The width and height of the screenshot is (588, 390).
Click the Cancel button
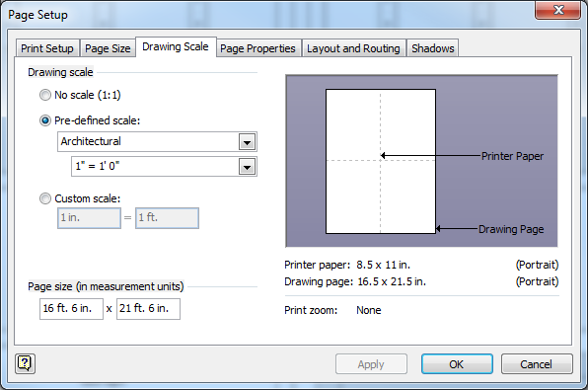[537, 363]
